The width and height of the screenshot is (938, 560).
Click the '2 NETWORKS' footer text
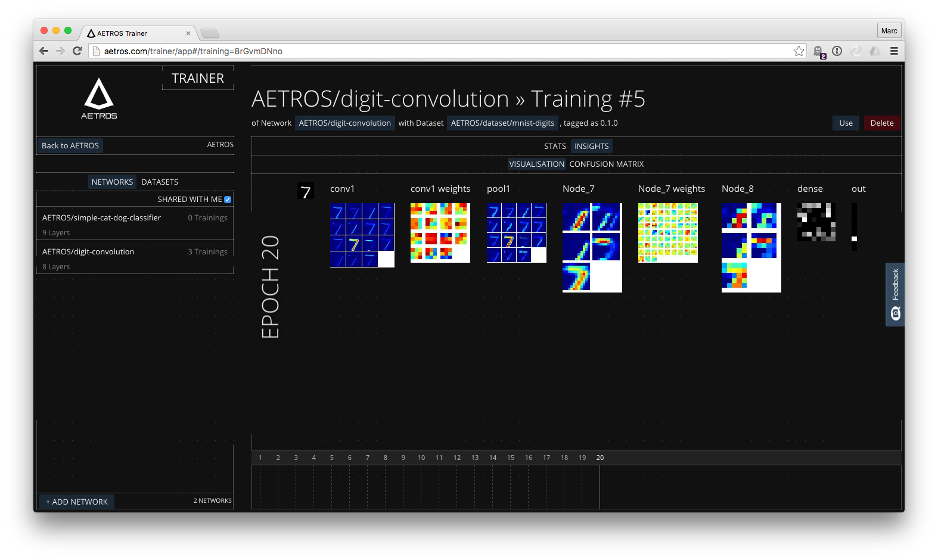coord(212,501)
